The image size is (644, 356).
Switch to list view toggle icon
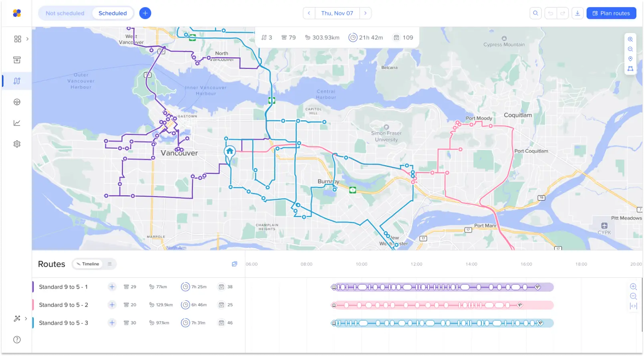pyautogui.click(x=110, y=264)
